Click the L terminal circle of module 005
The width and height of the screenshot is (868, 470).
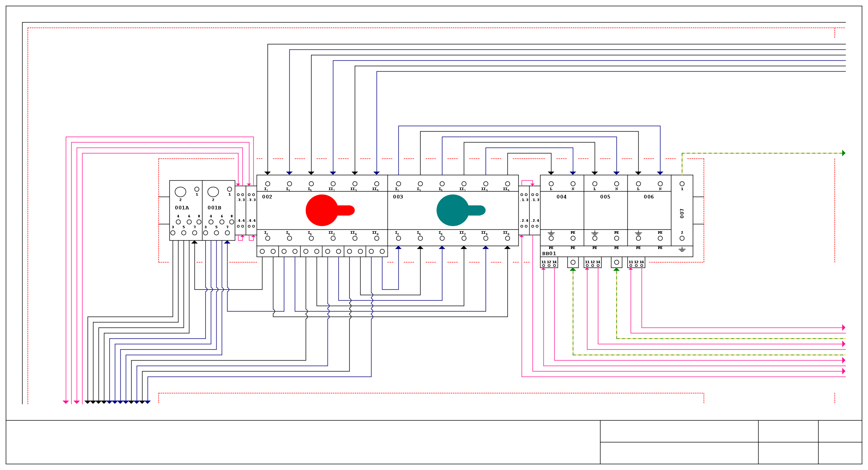point(595,184)
